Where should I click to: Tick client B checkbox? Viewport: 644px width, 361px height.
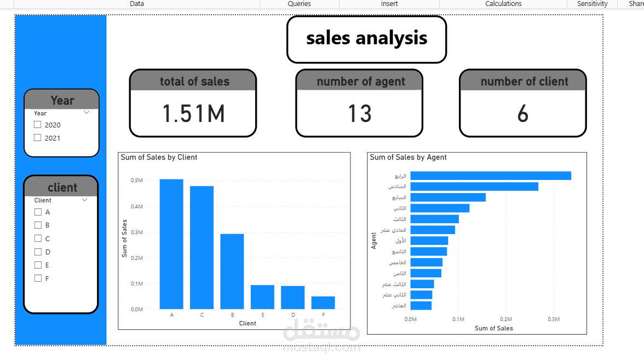click(38, 225)
